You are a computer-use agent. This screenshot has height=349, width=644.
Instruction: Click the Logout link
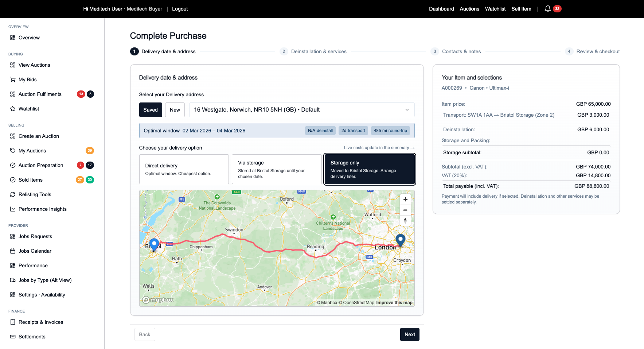point(180,9)
